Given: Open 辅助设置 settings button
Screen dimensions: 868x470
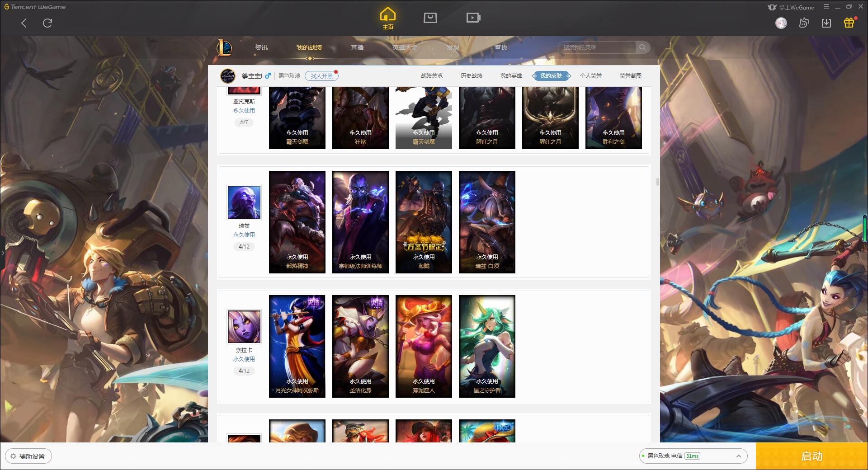Looking at the screenshot, I should point(28,456).
